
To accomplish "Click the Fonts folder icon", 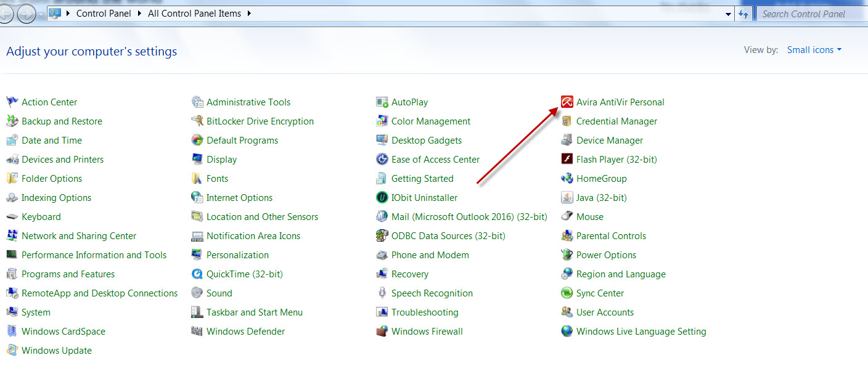I will 197,179.
